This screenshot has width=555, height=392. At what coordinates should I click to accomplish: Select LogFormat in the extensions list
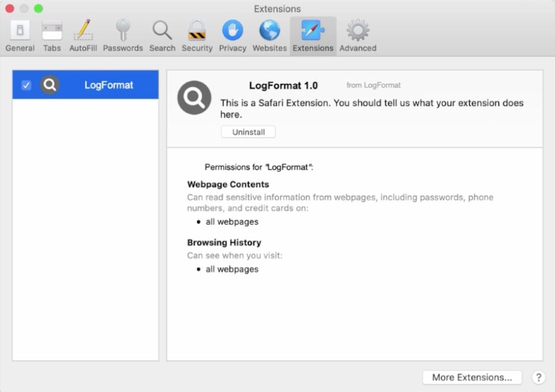point(109,84)
